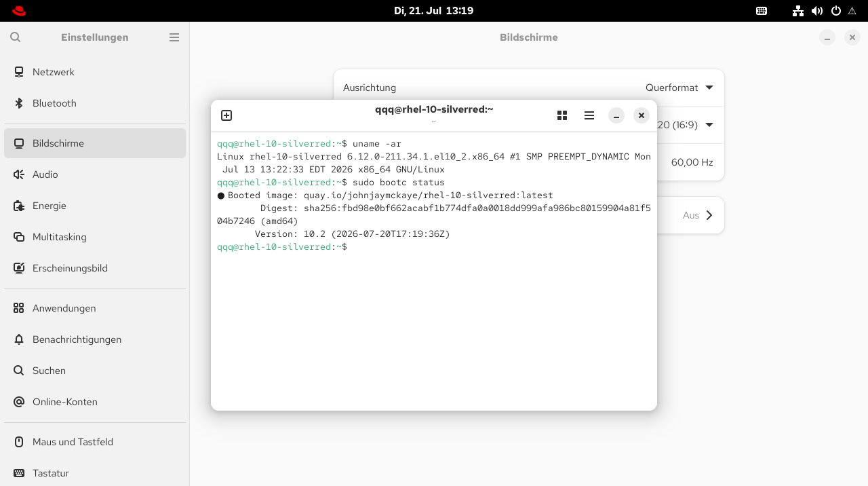Click the Energie battery icon
This screenshot has height=486, width=868.
tap(19, 206)
